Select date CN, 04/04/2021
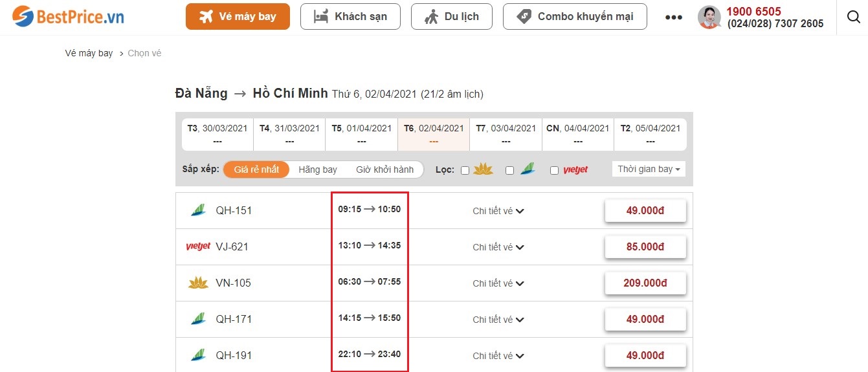 click(x=578, y=135)
